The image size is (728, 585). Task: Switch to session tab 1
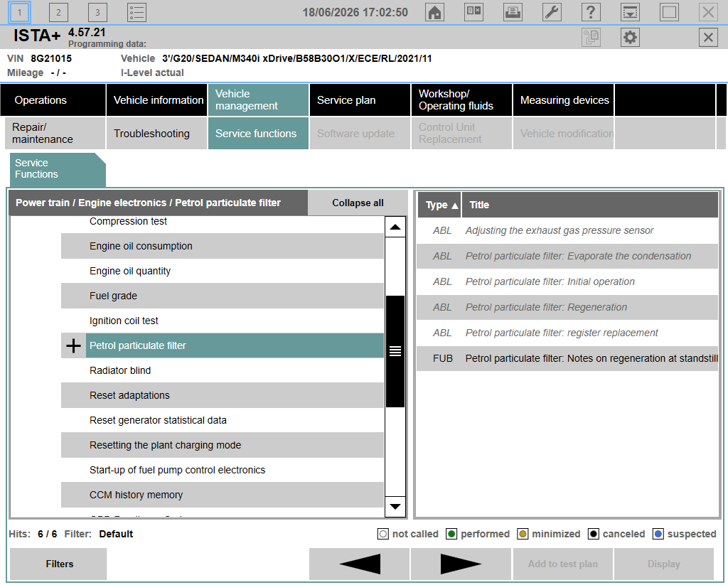[19, 13]
